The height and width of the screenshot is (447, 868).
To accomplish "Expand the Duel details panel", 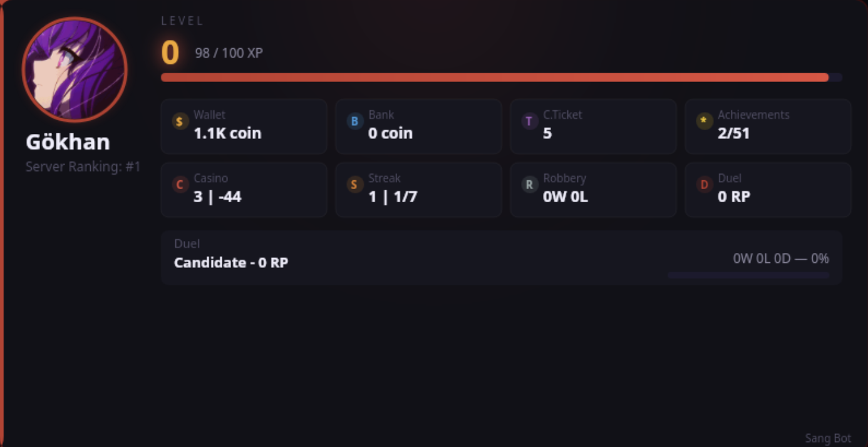I will click(501, 257).
